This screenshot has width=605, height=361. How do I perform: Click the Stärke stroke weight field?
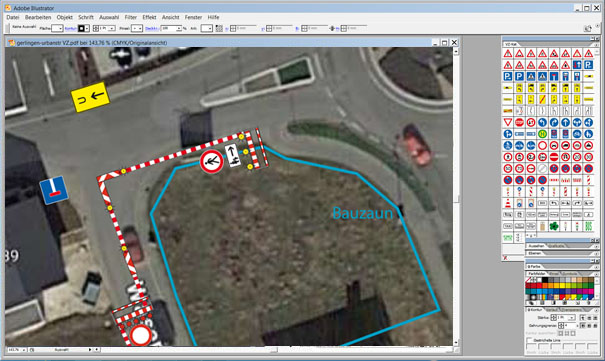pos(562,317)
